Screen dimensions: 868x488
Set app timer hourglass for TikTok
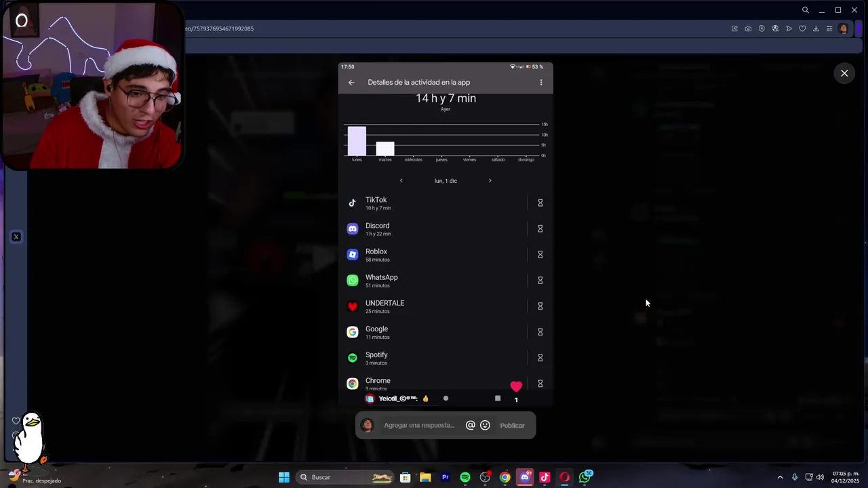click(x=540, y=203)
